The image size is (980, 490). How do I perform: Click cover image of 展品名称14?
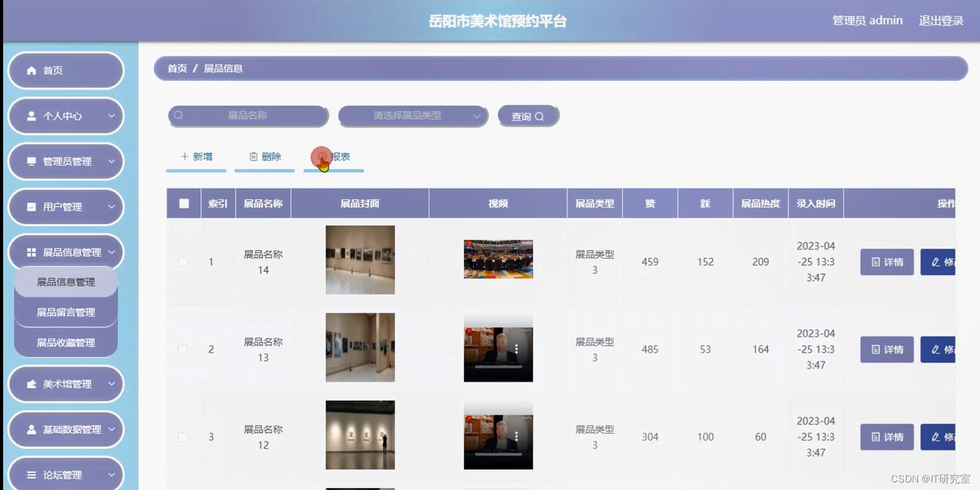[x=360, y=260]
